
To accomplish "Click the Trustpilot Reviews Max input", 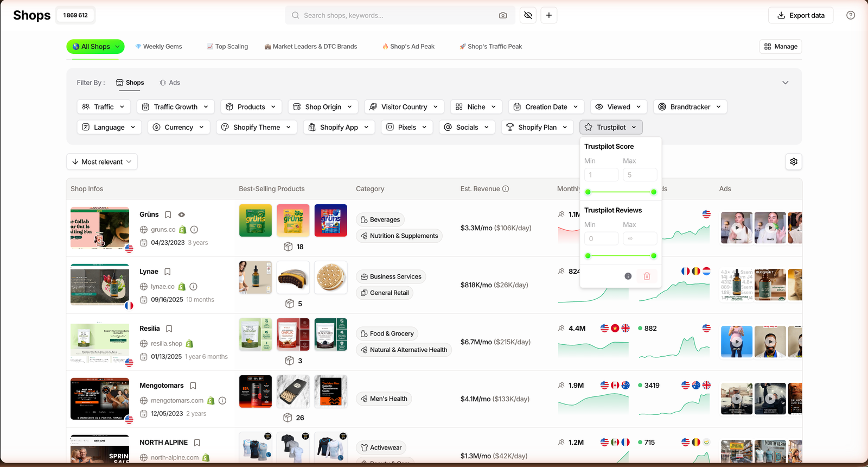I will click(x=640, y=238).
